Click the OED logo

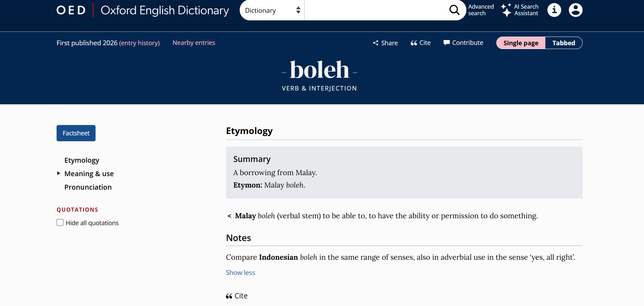(71, 10)
